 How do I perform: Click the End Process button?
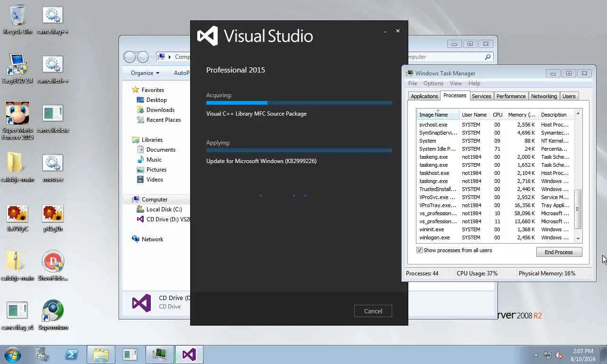(559, 252)
